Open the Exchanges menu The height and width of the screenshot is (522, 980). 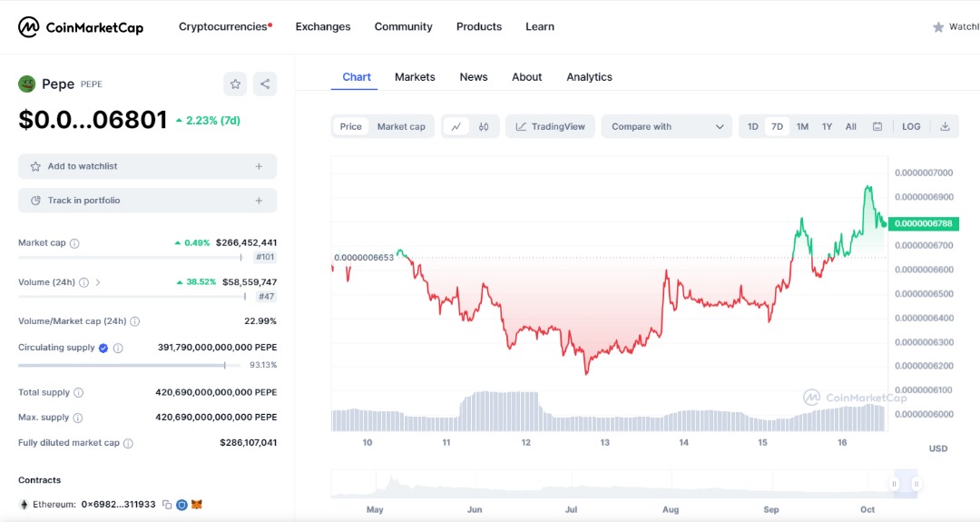pos(323,27)
